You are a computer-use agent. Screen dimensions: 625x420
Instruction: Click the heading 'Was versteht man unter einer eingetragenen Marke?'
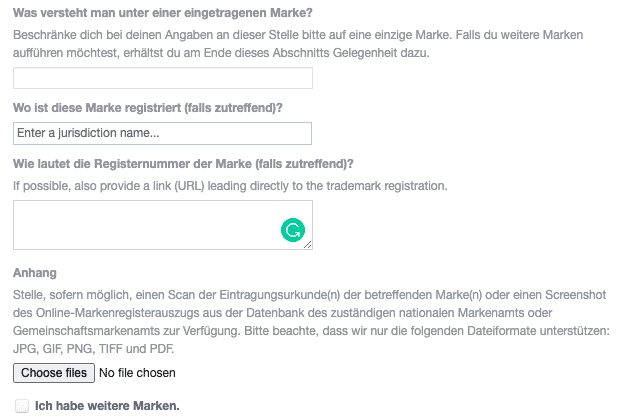coord(163,13)
